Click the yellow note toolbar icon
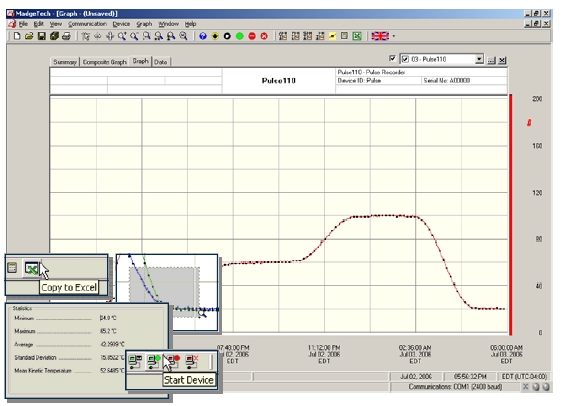Image resolution: width=564 pixels, height=406 pixels. [332, 36]
